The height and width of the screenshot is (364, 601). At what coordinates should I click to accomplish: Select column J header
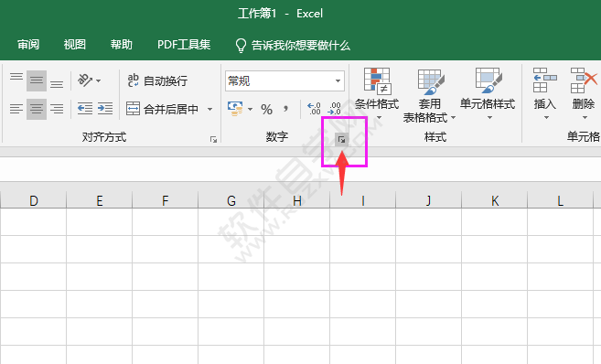point(429,200)
